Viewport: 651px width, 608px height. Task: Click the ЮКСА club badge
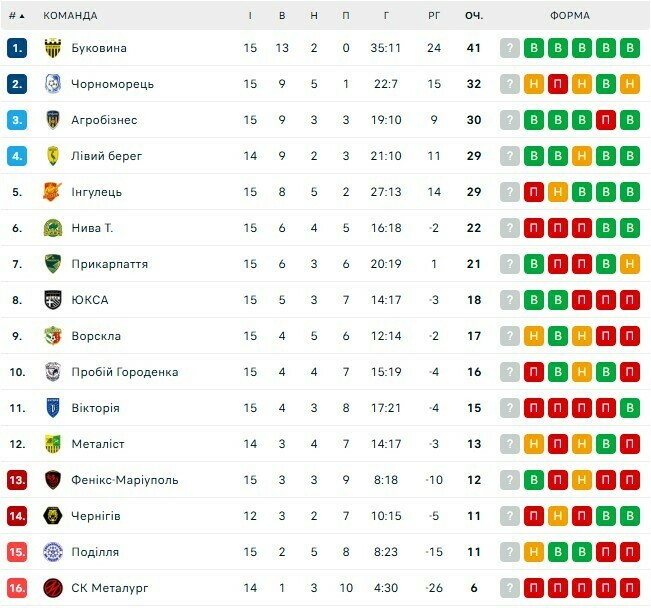pos(53,300)
